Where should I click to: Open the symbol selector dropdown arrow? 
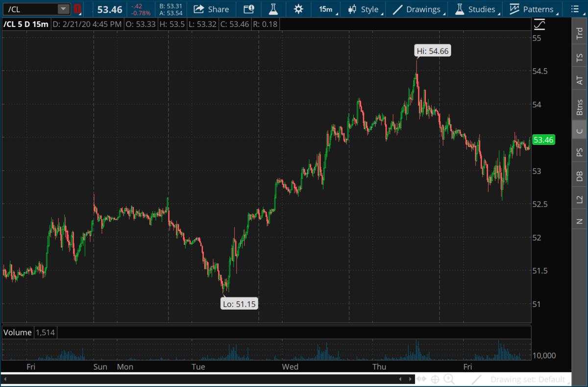pos(64,9)
